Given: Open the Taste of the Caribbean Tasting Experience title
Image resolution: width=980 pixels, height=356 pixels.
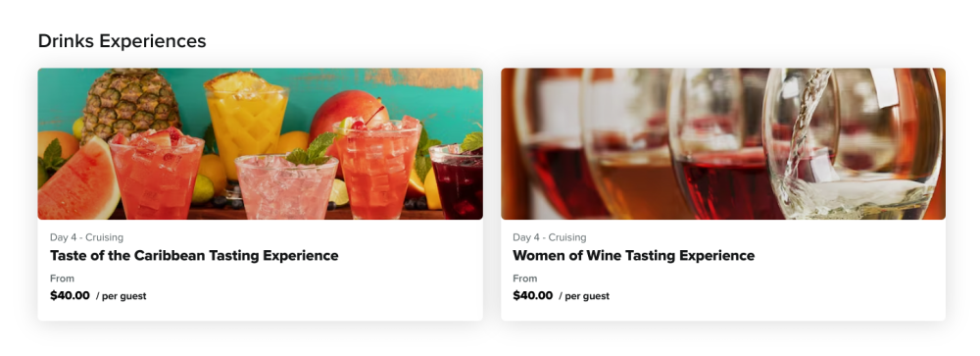Looking at the screenshot, I should pyautogui.click(x=194, y=255).
